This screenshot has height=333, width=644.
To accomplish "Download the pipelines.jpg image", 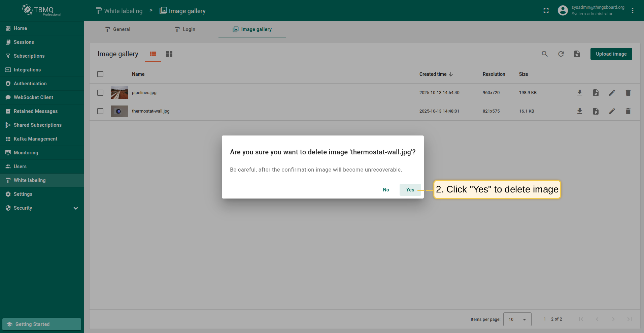I will pos(579,93).
